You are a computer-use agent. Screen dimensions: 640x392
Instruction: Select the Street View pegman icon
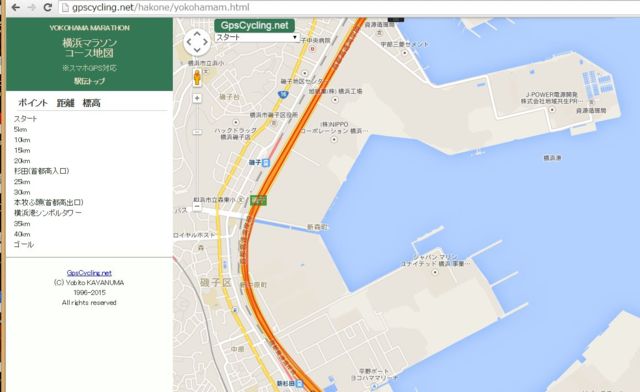click(x=197, y=78)
